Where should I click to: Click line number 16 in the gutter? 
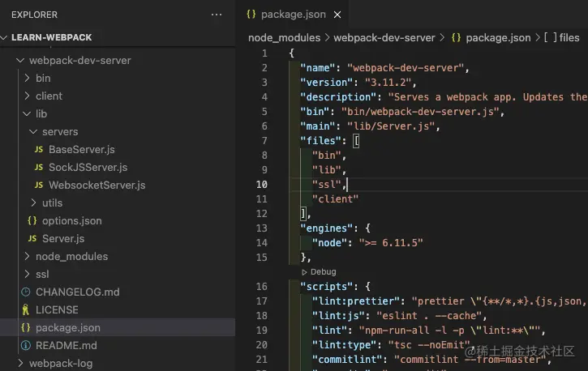262,287
